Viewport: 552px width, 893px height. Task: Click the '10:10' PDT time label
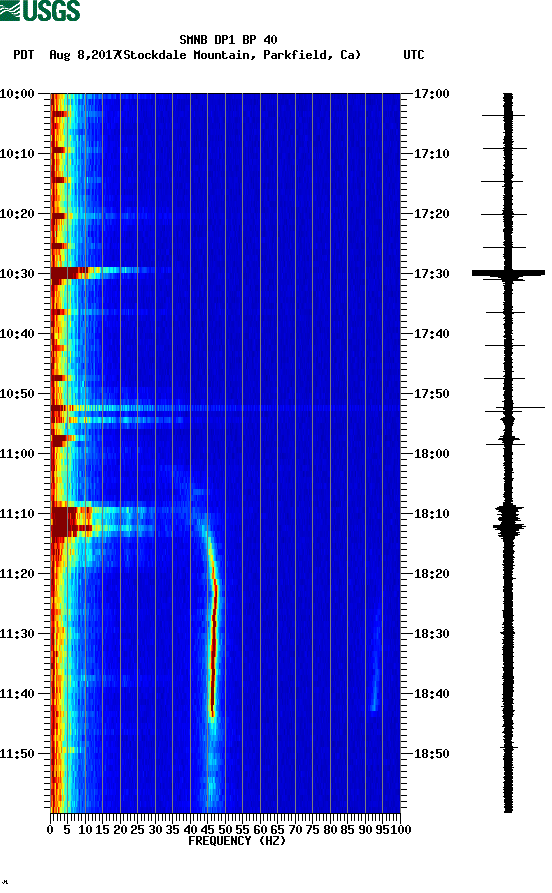point(17,154)
